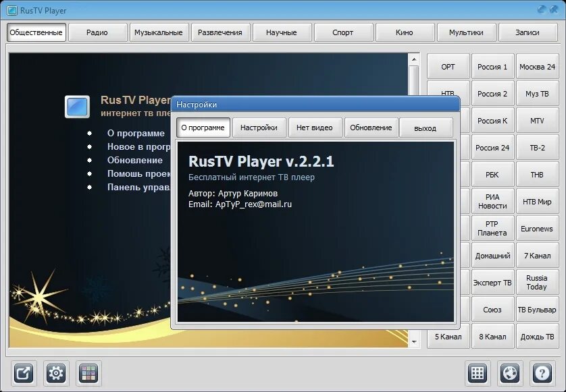Select the Мультики category tab
Image resolution: width=566 pixels, height=392 pixels.
466,32
